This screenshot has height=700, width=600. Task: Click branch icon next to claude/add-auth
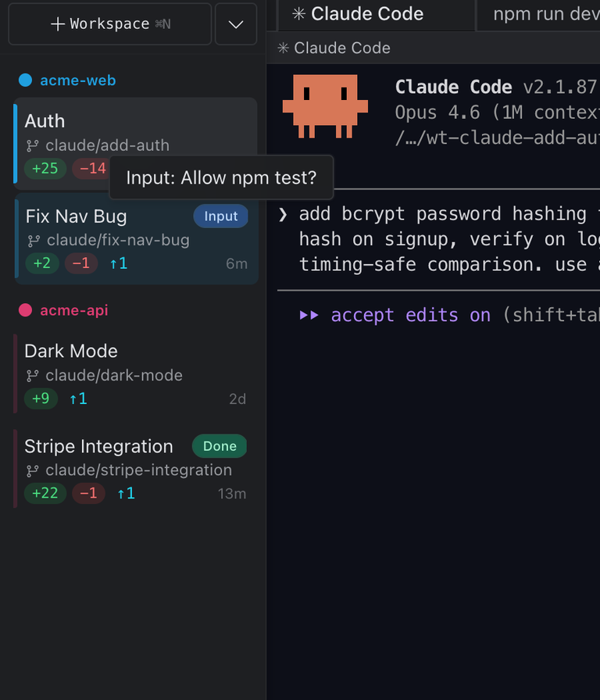tap(32, 145)
